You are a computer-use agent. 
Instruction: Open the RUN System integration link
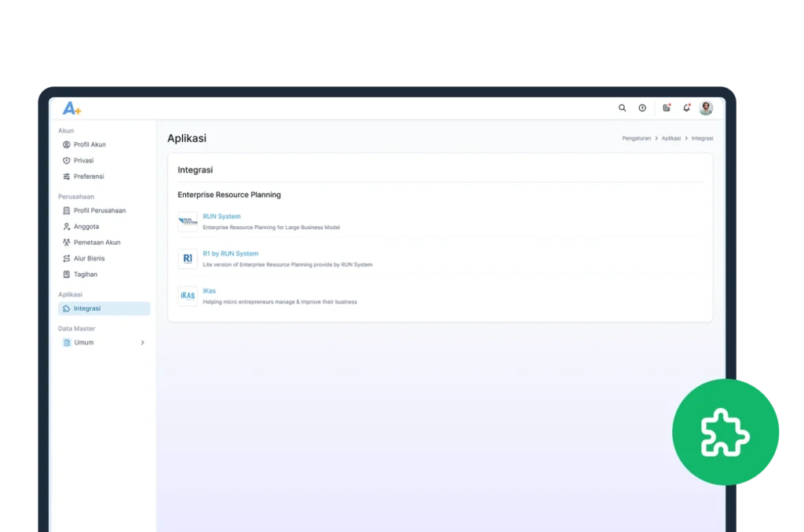pyautogui.click(x=221, y=217)
